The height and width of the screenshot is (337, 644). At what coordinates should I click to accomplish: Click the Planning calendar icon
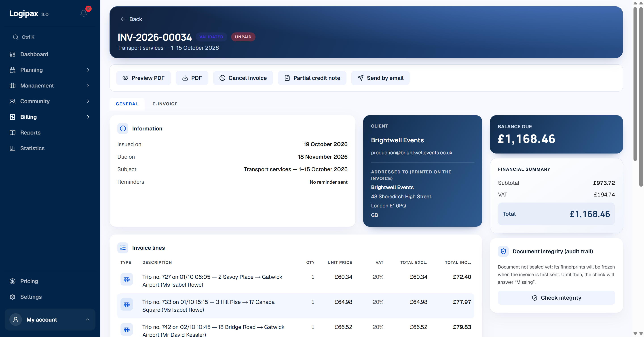(x=13, y=70)
